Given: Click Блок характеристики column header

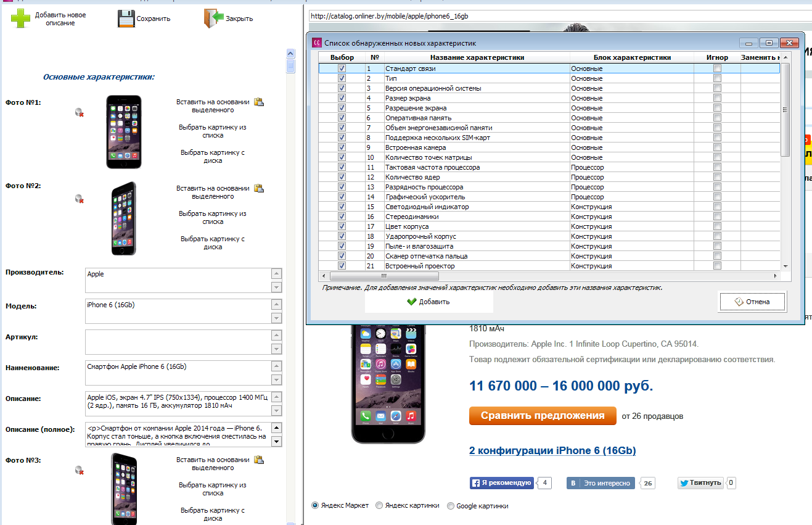Looking at the screenshot, I should pyautogui.click(x=632, y=57).
